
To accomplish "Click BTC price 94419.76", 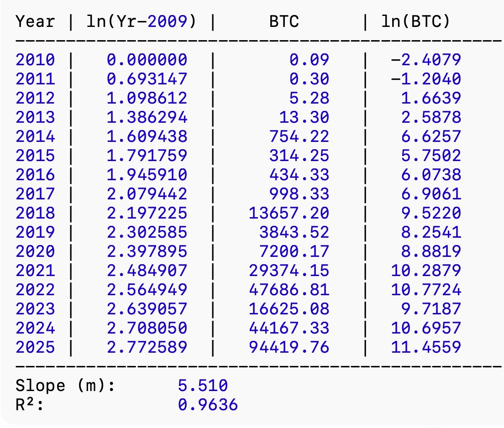I will [289, 347].
